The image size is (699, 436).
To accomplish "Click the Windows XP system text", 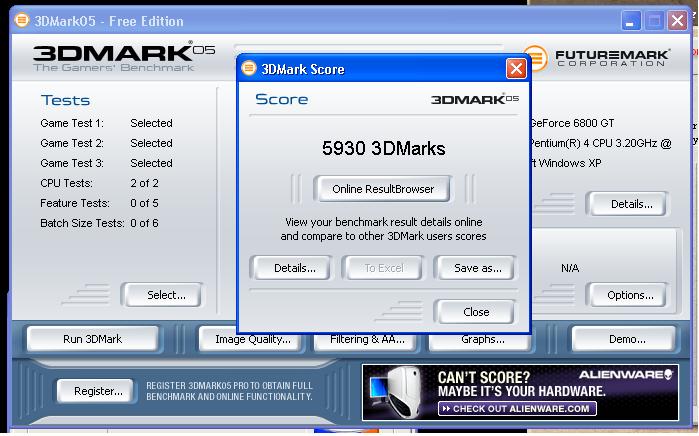I will click(566, 163).
